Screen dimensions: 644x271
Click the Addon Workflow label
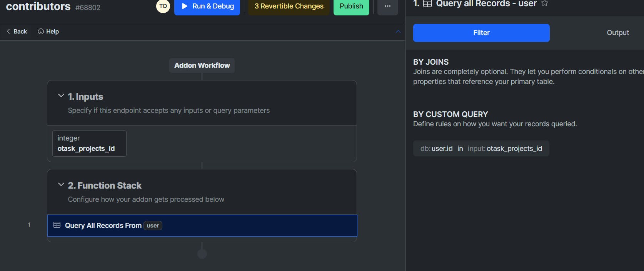pyautogui.click(x=202, y=65)
